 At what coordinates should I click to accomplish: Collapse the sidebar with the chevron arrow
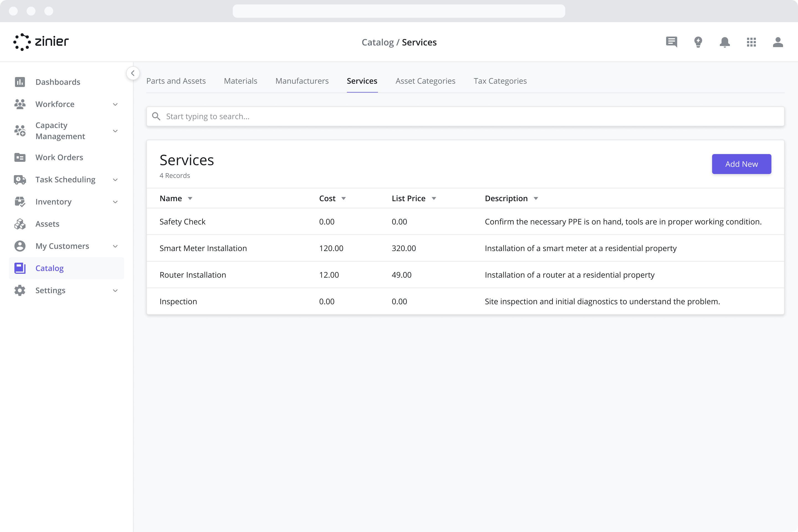[x=133, y=73]
